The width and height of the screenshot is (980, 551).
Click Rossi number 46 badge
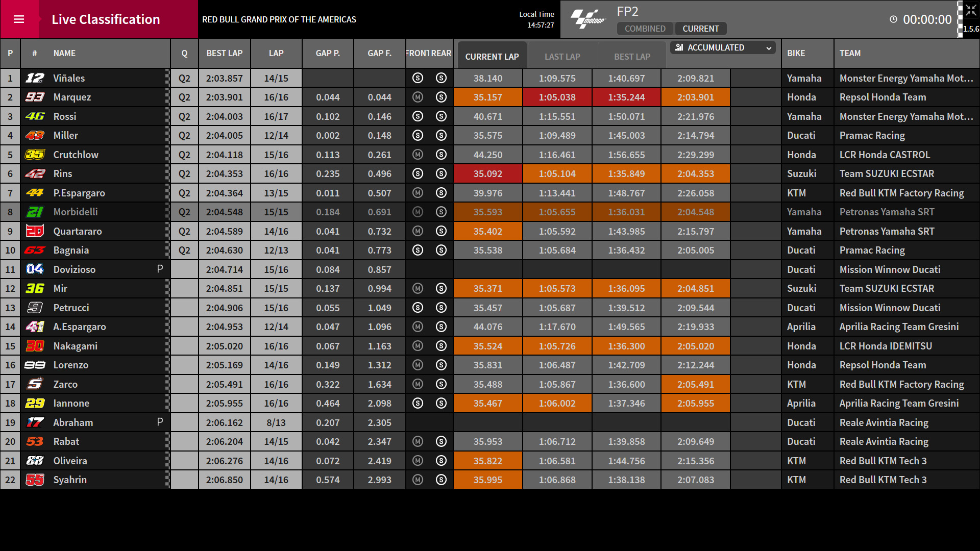[35, 116]
